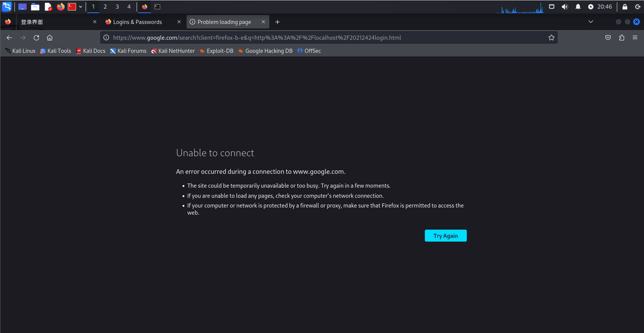This screenshot has height=333, width=644.
Task: Bookmark this page with the star icon
Action: [551, 38]
